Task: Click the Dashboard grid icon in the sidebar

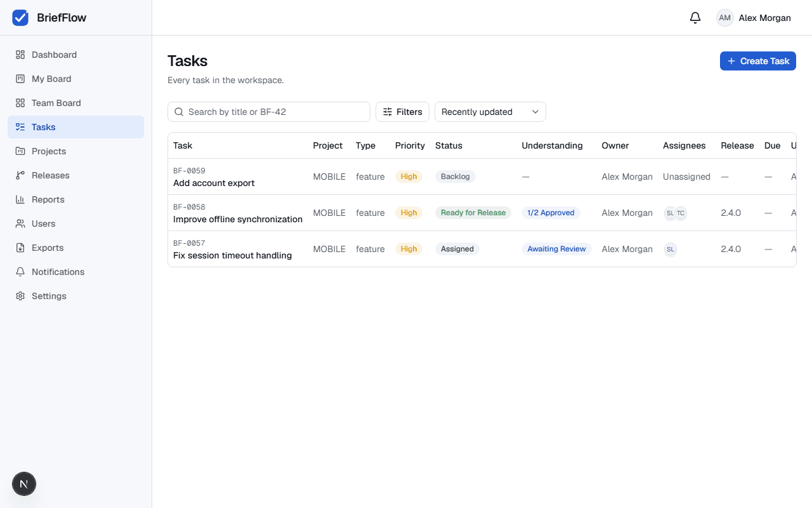Action: [x=20, y=55]
